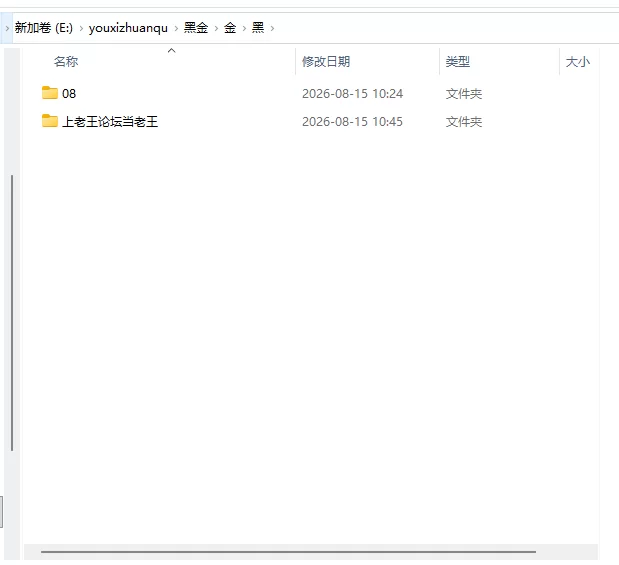Expand chevron after youxizhuanqu

(176, 28)
